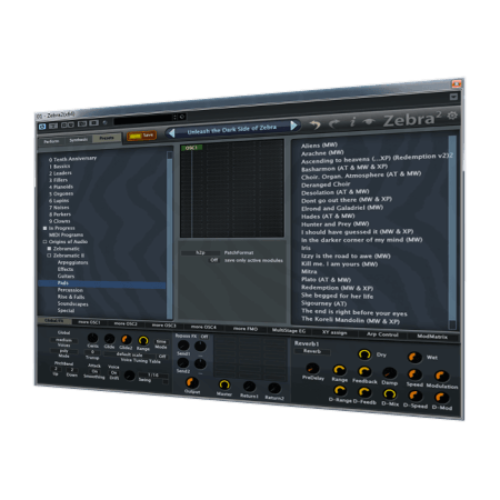Click the icon between 'i' and Zebra logo
The width and height of the screenshot is (500, 500).
369,121
